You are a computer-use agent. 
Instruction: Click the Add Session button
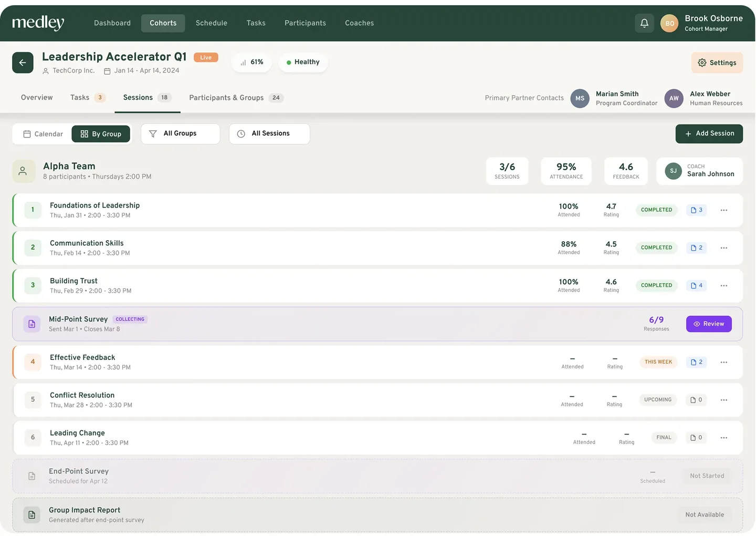(x=709, y=134)
